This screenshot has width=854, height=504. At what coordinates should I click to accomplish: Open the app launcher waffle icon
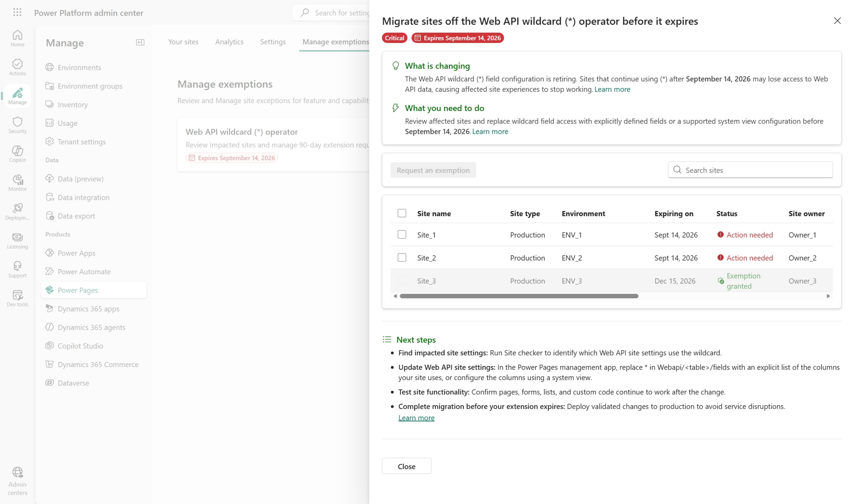[x=17, y=13]
